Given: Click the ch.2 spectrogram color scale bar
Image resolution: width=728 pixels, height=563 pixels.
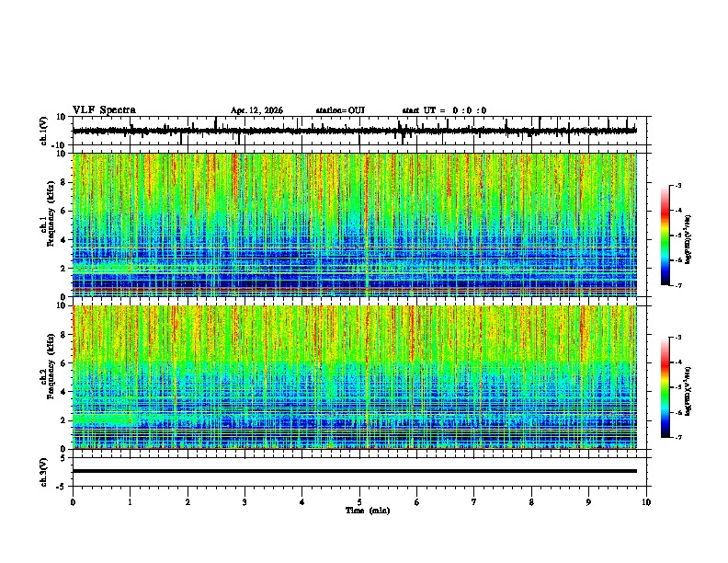Looking at the screenshot, I should point(665,387).
